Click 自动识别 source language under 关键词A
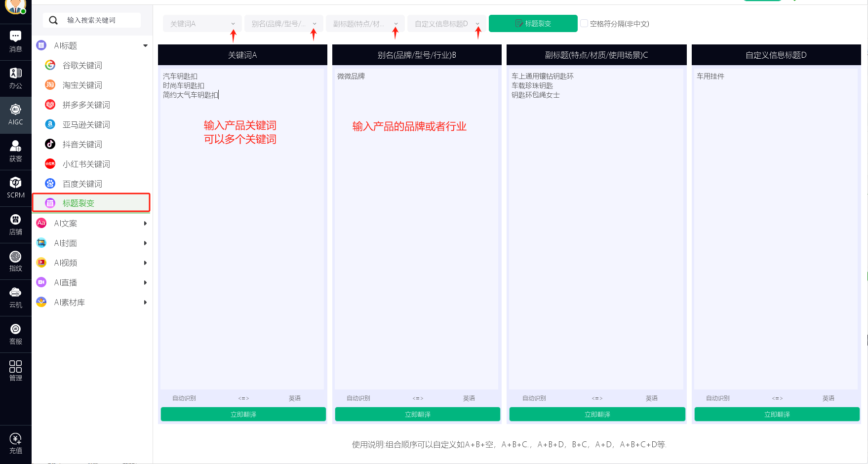The height and width of the screenshot is (464, 868). coord(184,398)
